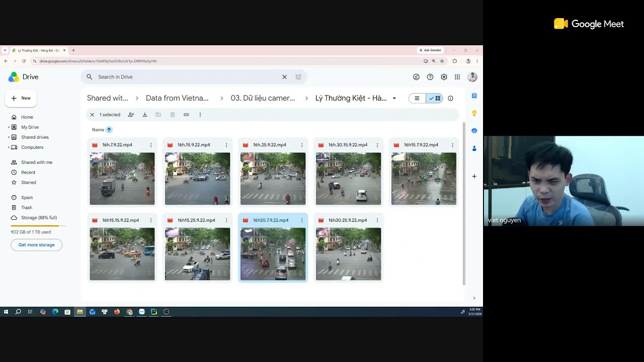Open more options for 16h30.7.9.22.mp4
This screenshot has width=644, height=362.
(x=302, y=220)
